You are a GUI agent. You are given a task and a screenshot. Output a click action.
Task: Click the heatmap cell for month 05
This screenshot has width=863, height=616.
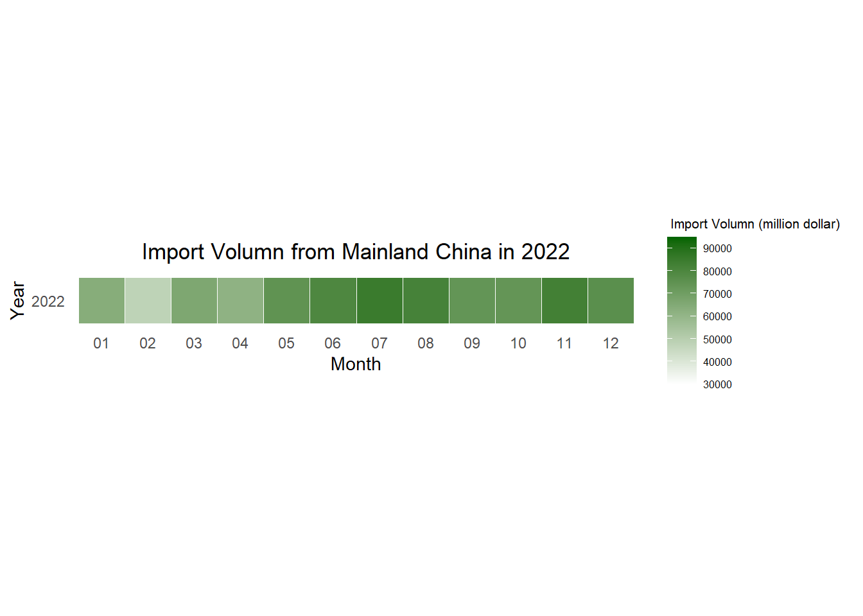click(x=286, y=300)
